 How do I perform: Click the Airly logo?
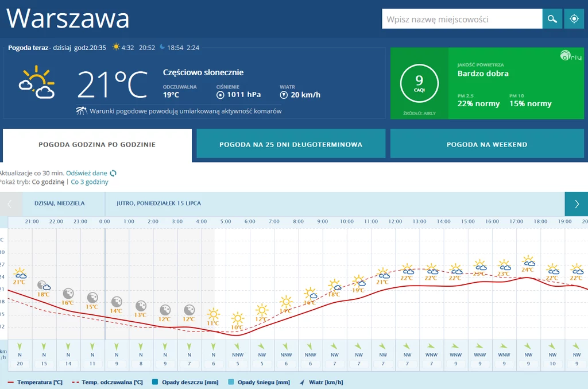(571, 56)
